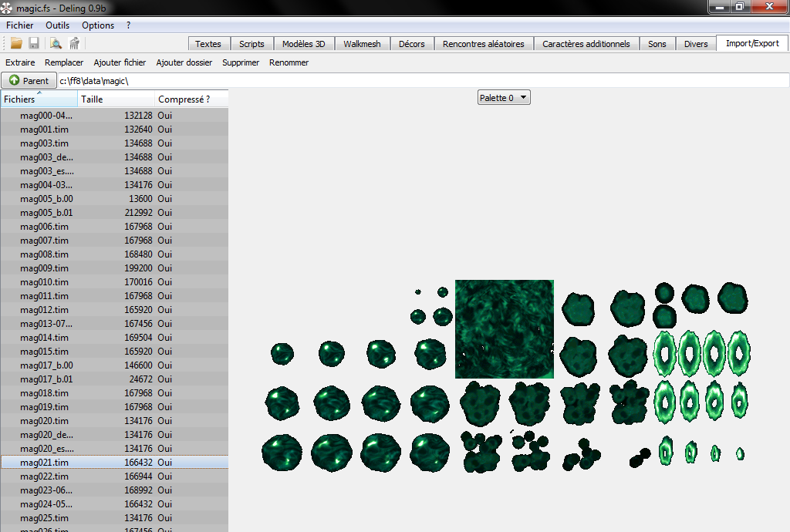Viewport: 790px width, 532px height.
Task: Select file mag015.tim
Action: pos(114,352)
